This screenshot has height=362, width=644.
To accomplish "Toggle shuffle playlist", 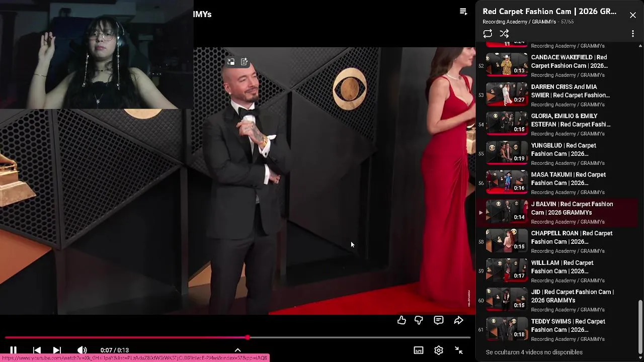I will [504, 34].
